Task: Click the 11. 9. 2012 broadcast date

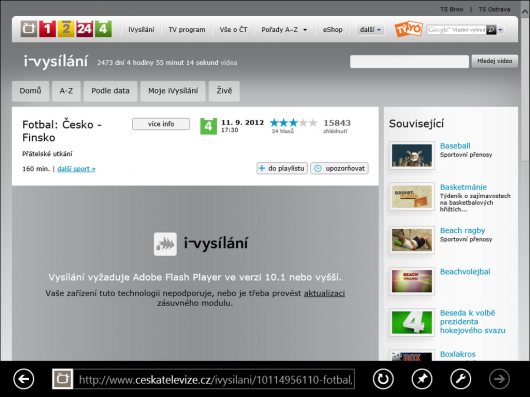Action: 242,122
